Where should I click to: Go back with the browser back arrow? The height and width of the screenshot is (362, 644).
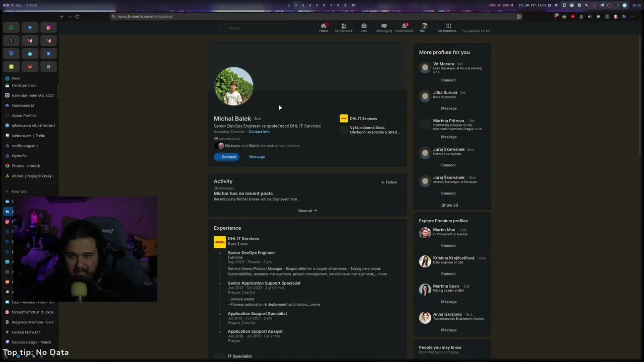[62, 17]
